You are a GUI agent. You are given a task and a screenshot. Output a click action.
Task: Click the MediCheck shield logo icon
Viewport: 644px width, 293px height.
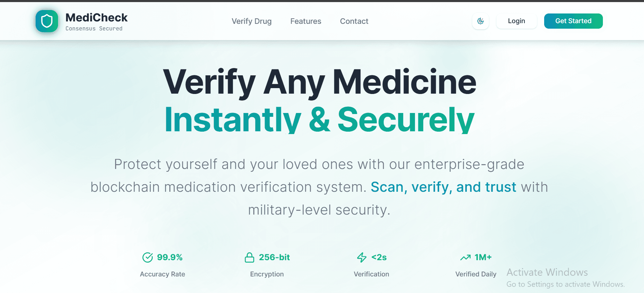pyautogui.click(x=47, y=21)
